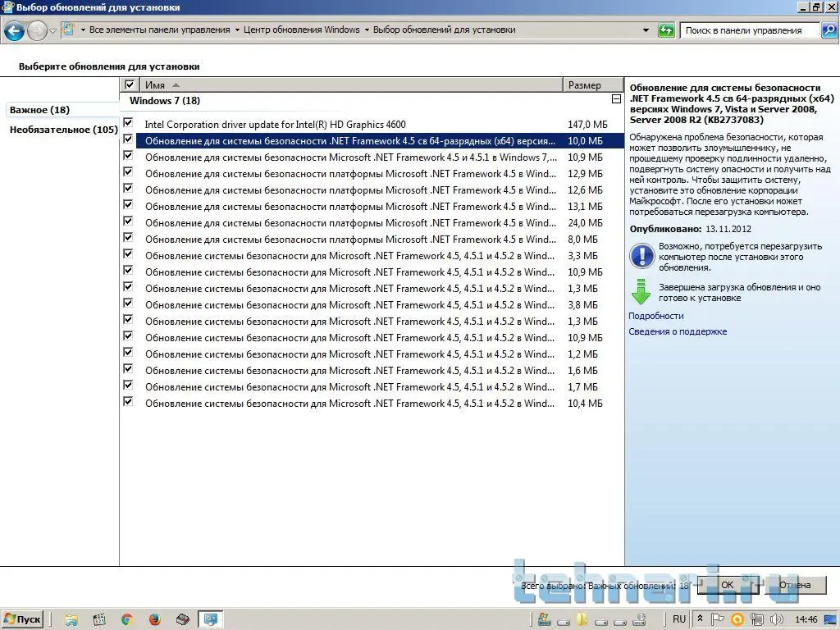Click the Show Desktop button at taskbar end

(832, 620)
